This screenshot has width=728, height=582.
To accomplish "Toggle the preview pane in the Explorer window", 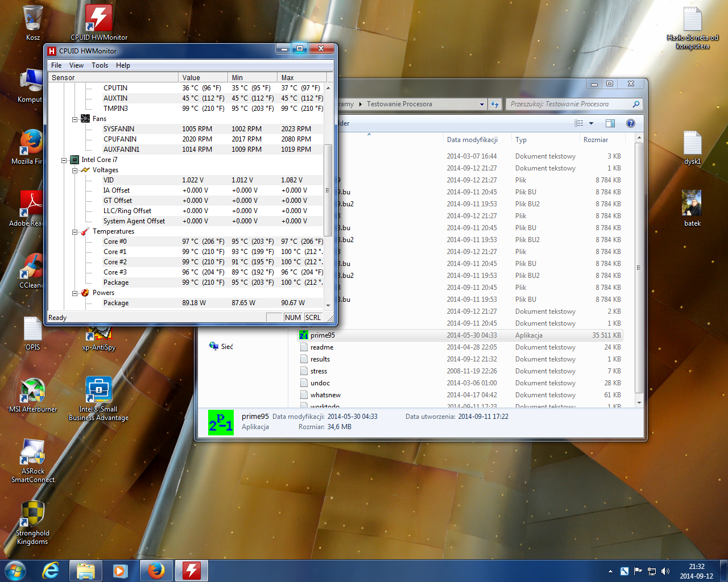I will click(610, 123).
